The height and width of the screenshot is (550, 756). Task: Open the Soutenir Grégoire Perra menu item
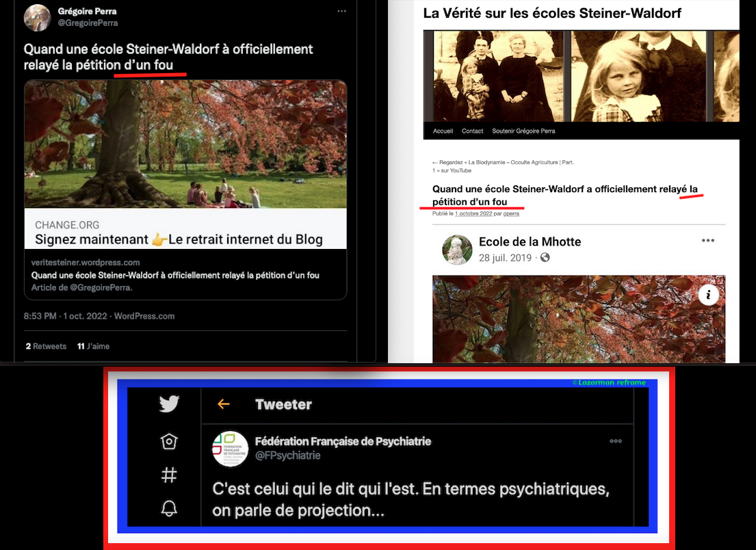tap(523, 131)
